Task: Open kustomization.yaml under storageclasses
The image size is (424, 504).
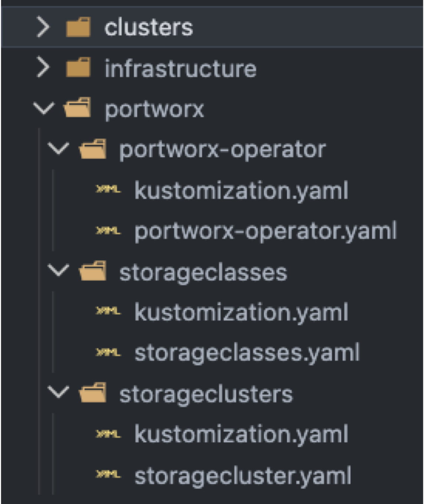Action: [241, 313]
